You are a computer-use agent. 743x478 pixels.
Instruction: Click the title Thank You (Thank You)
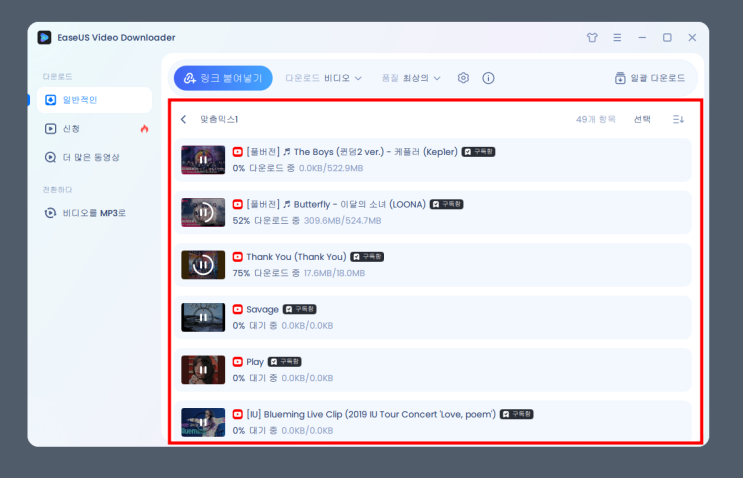pos(296,257)
